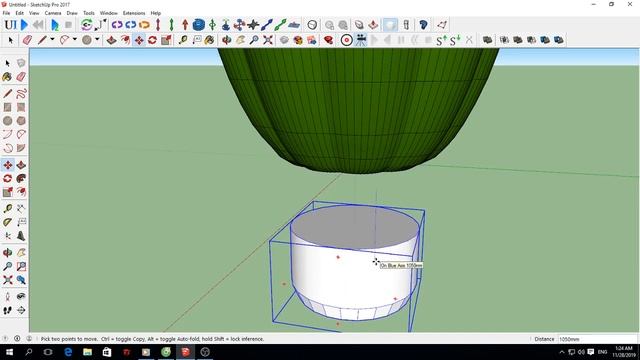Click the taskbar search magnifier
Image resolution: width=640 pixels, height=360 pixels.
(x=29, y=352)
